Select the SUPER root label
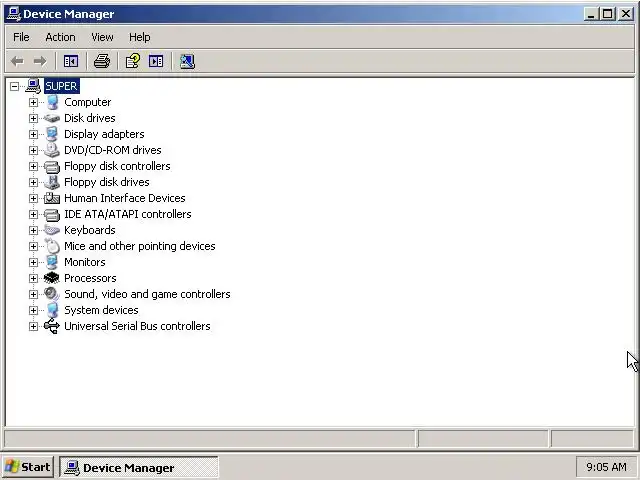Viewport: 640px width, 480px height. pyautogui.click(x=62, y=86)
